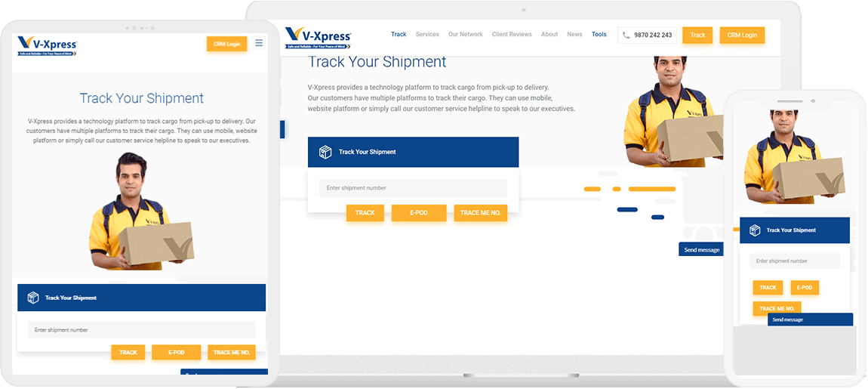Click Track Your Shipment heading on tablet
The height and width of the screenshot is (389, 868).
point(142,98)
